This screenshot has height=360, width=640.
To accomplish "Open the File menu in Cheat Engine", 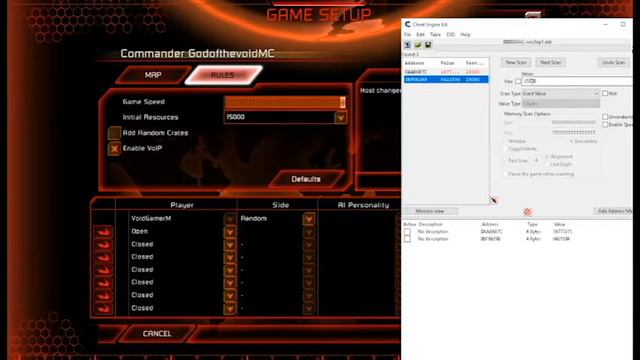I will pos(407,35).
